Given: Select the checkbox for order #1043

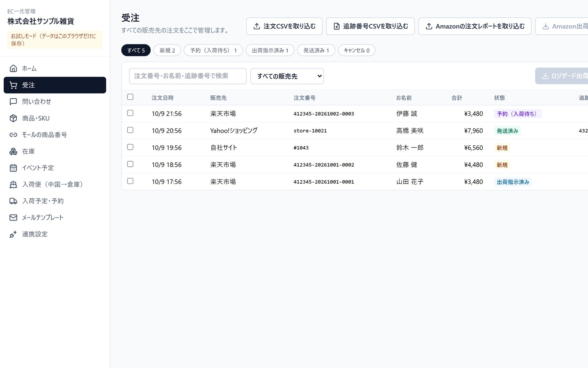Looking at the screenshot, I should (130, 147).
